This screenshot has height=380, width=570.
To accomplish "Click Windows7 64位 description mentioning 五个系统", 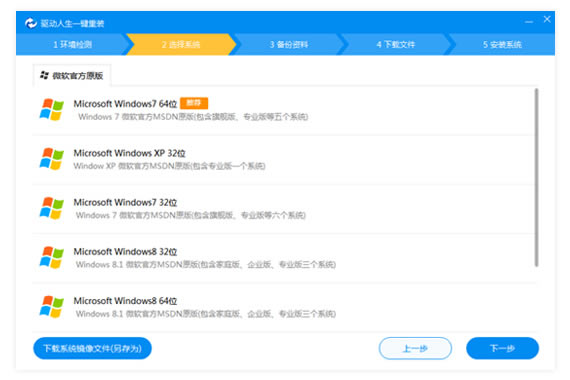I will point(193,117).
